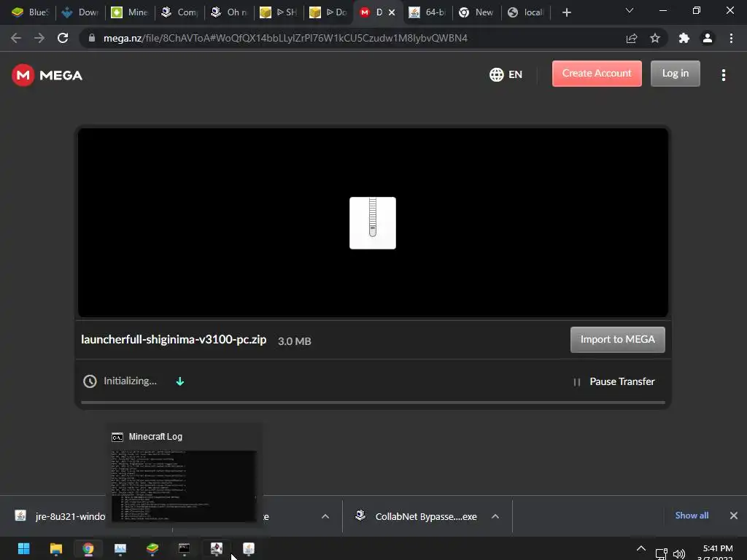This screenshot has width=747, height=560.
Task: Open the EN language selector
Action: click(506, 74)
